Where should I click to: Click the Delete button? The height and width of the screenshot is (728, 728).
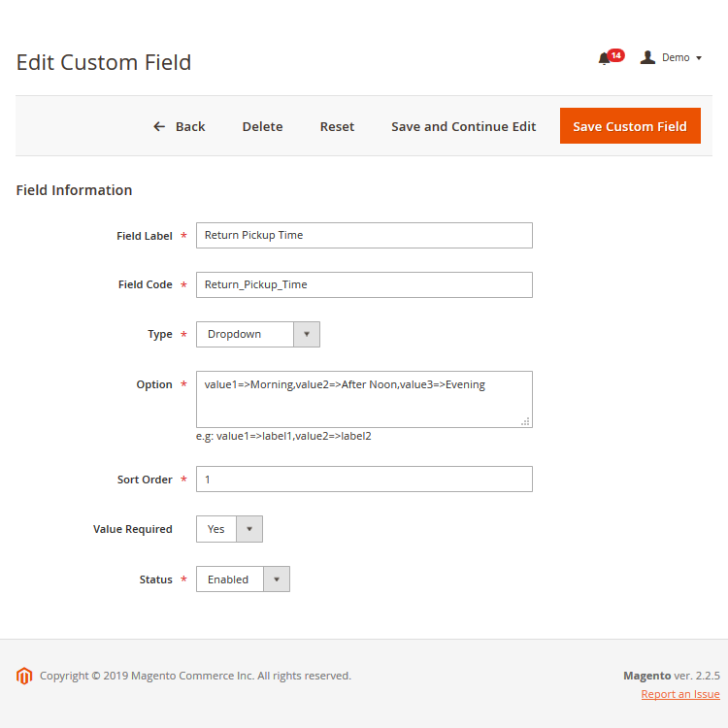click(x=262, y=126)
